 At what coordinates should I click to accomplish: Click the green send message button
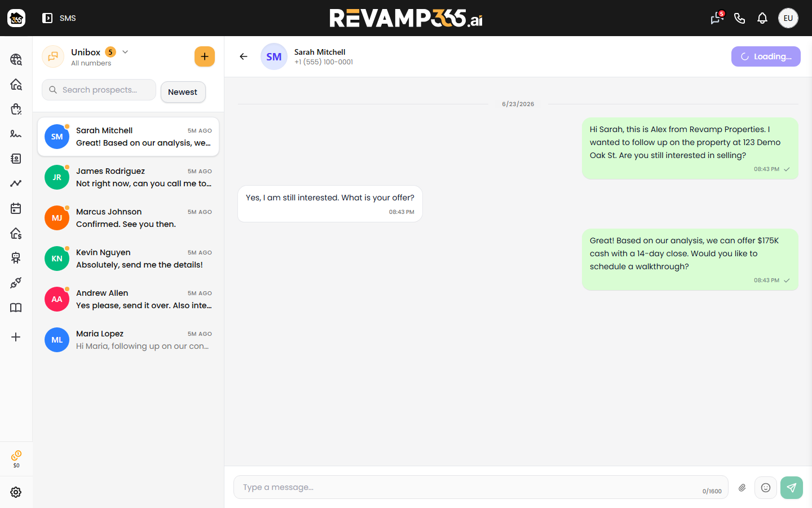coord(792,488)
